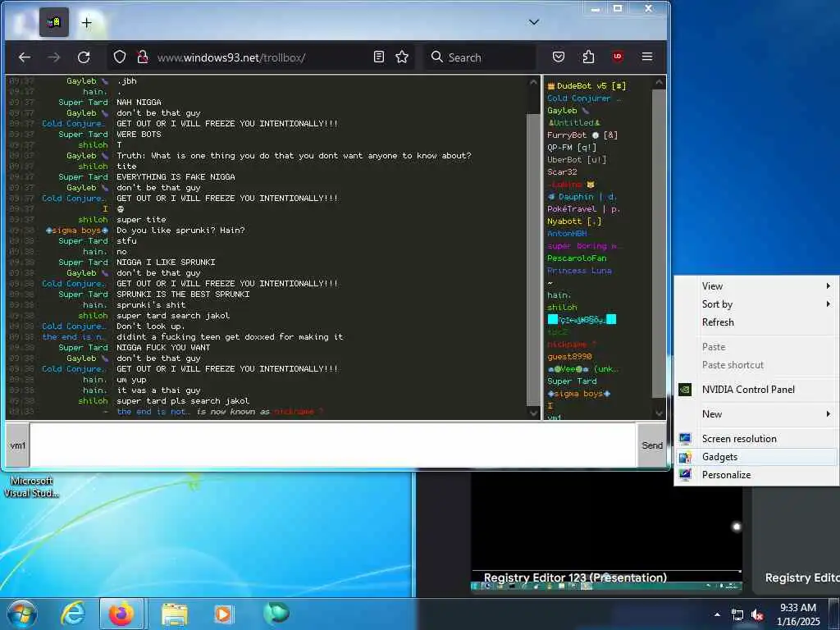This screenshot has width=840, height=630.
Task: Expand the View submenu in context menu
Action: 756,286
